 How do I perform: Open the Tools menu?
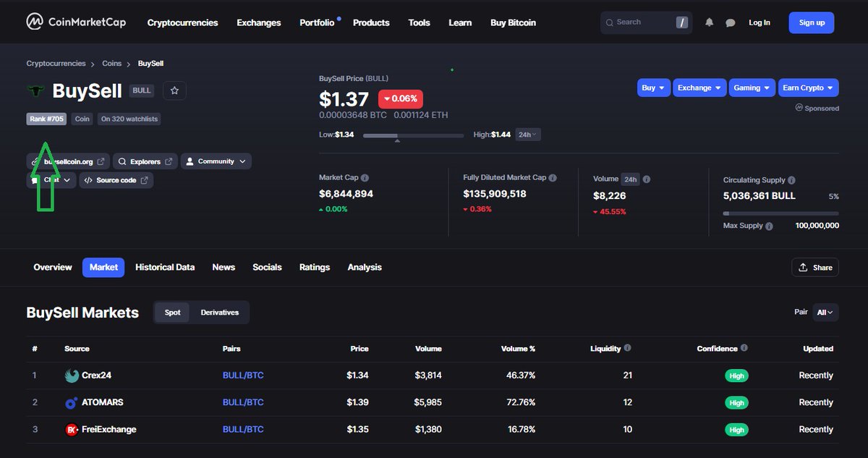(419, 22)
